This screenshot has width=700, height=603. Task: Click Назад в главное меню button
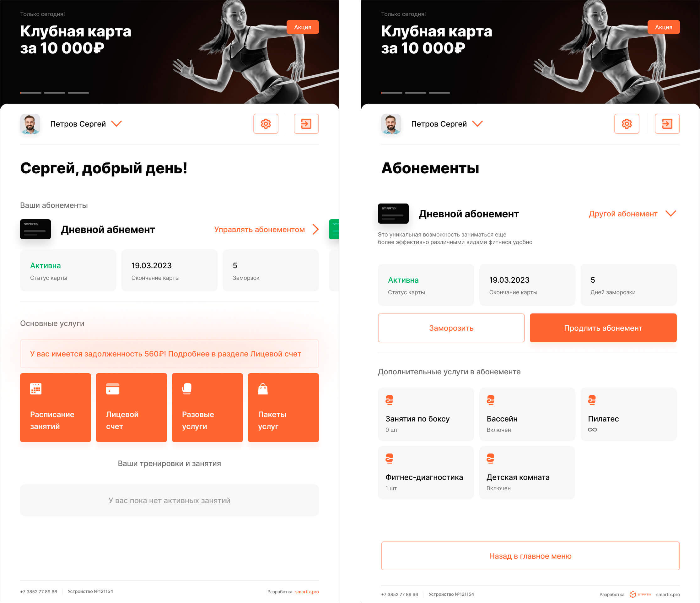[530, 556]
